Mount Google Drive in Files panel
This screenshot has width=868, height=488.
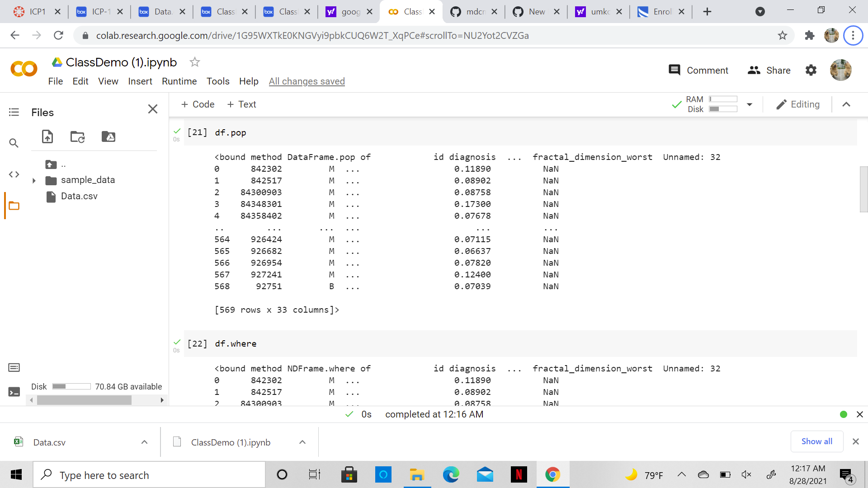coord(108,136)
